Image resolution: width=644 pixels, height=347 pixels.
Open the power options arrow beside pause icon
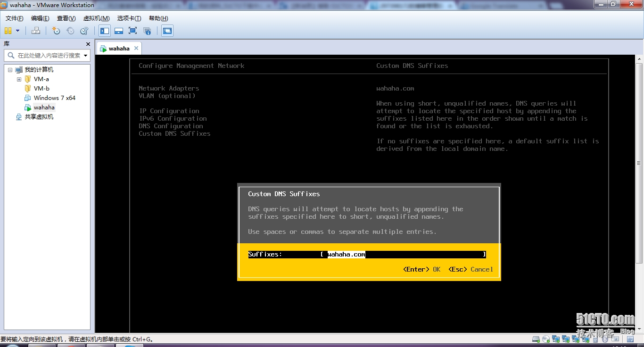[x=18, y=31]
